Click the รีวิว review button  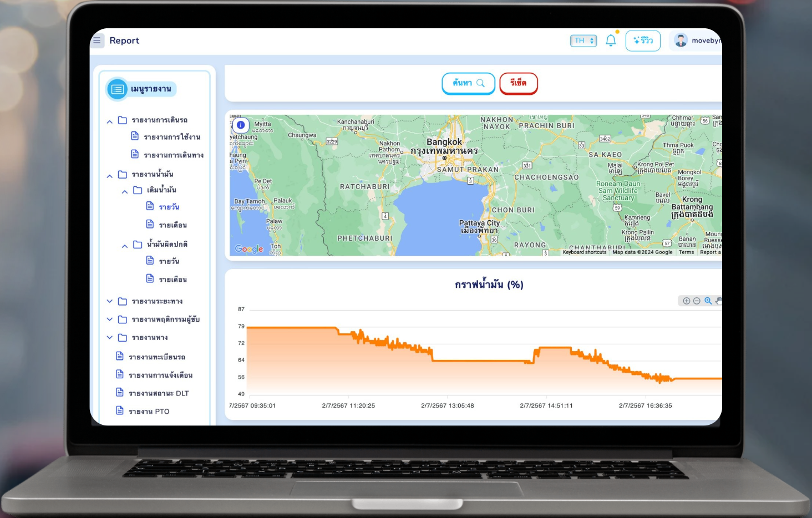(643, 40)
